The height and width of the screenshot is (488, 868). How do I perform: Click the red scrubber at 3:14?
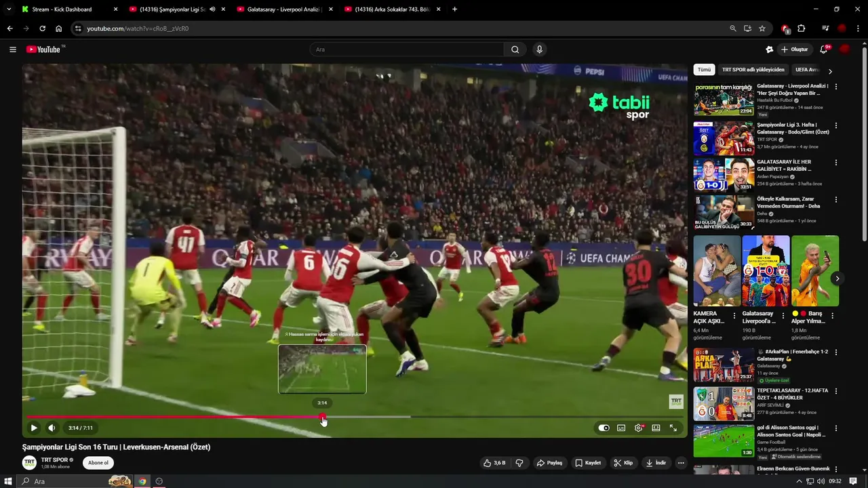(x=322, y=417)
